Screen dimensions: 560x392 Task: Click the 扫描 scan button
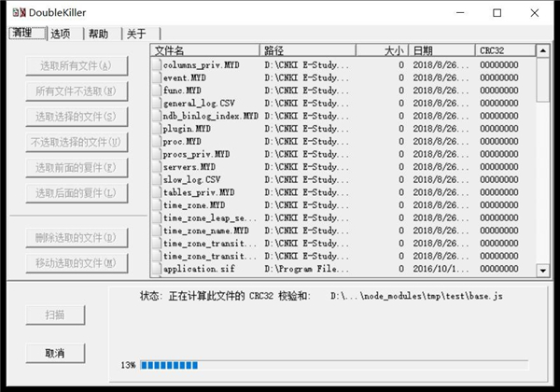pyautogui.click(x=55, y=315)
